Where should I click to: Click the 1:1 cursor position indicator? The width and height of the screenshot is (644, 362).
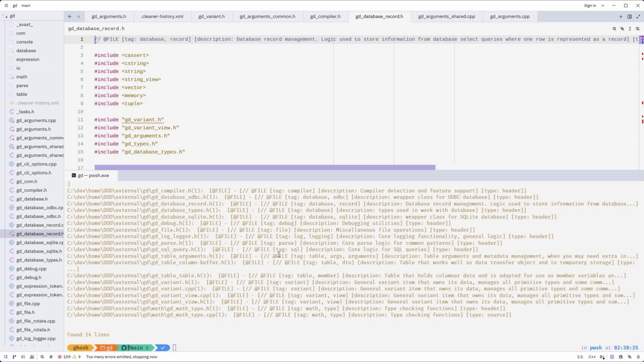point(580,357)
